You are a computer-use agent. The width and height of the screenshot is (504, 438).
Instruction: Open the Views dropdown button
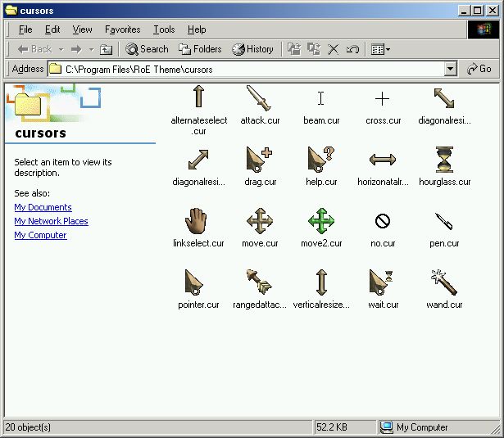pos(380,49)
